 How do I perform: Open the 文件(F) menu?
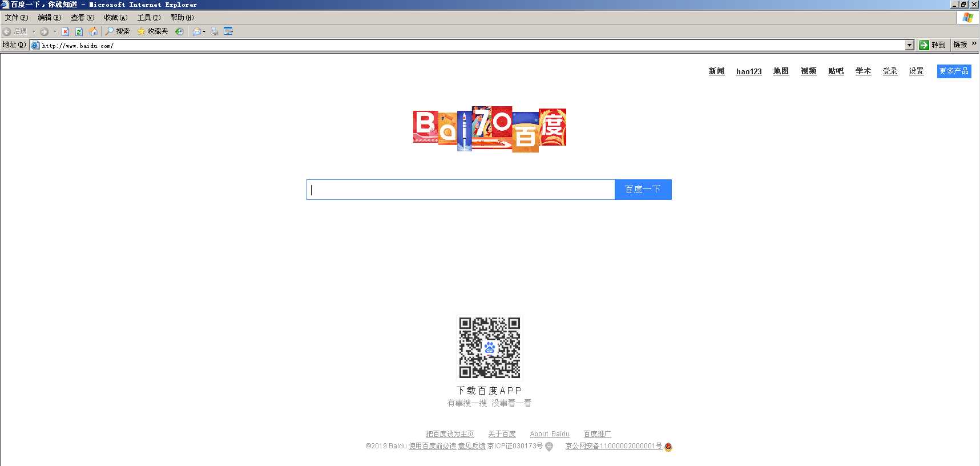coord(17,18)
